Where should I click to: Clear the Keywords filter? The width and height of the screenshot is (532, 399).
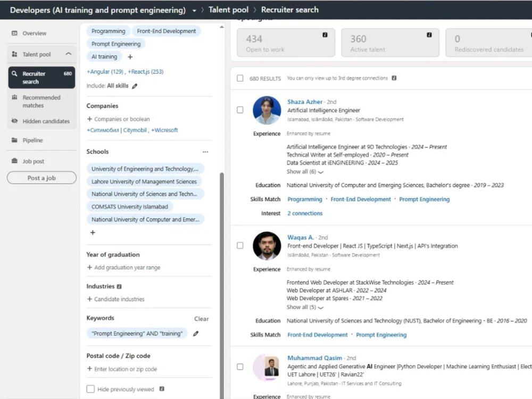(x=202, y=319)
